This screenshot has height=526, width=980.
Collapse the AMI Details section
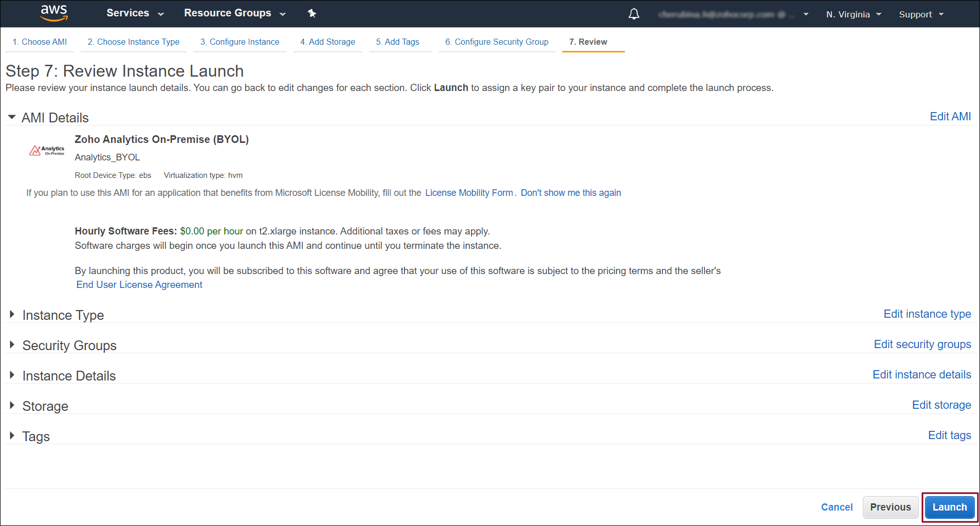click(x=12, y=117)
